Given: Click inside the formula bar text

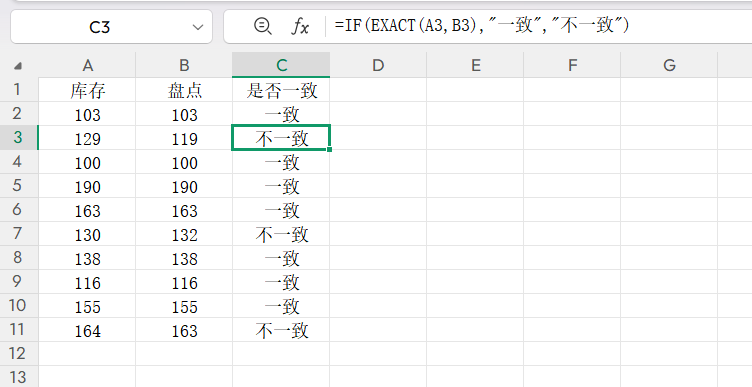Looking at the screenshot, I should (482, 25).
